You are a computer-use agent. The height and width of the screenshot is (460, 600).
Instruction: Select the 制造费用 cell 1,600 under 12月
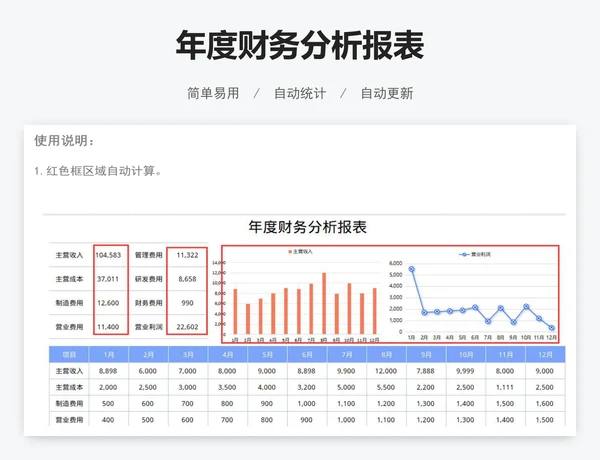tap(545, 403)
